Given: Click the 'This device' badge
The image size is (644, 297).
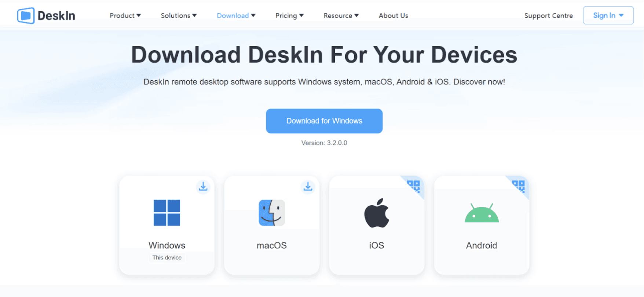Looking at the screenshot, I should [167, 257].
